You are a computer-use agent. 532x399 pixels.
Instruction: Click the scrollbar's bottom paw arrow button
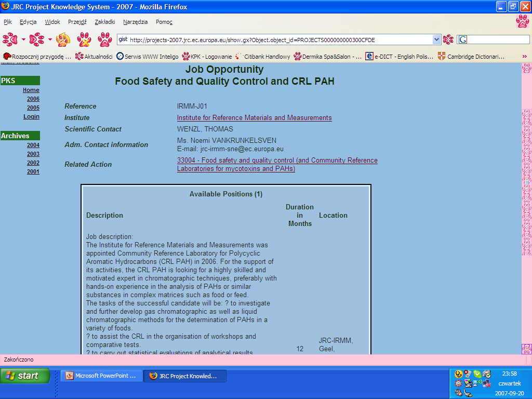tap(527, 349)
